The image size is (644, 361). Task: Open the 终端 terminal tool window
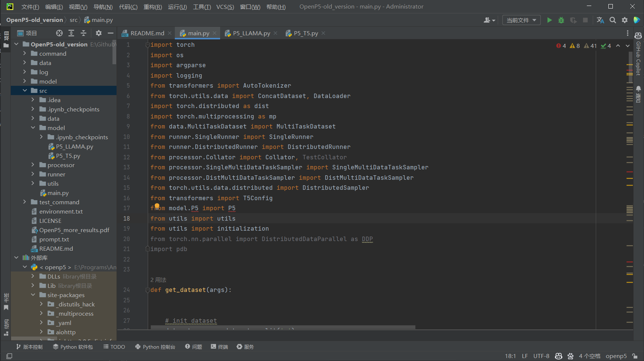219,347
